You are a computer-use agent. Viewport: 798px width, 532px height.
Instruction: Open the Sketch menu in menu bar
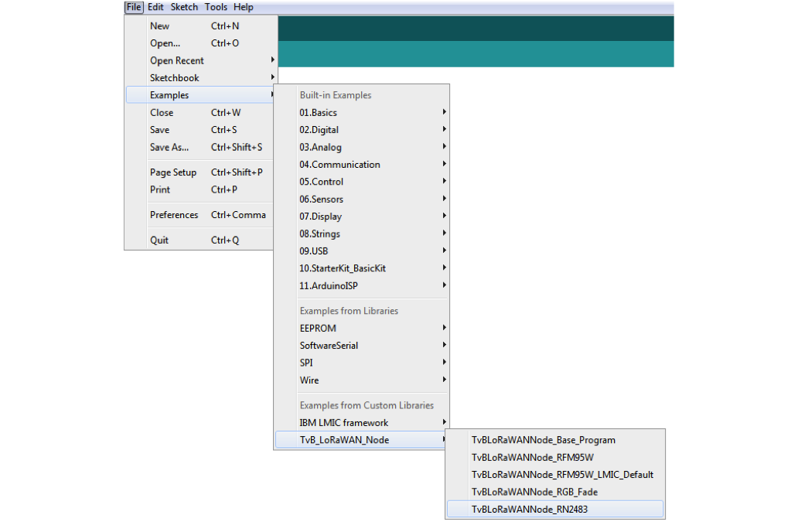[184, 7]
